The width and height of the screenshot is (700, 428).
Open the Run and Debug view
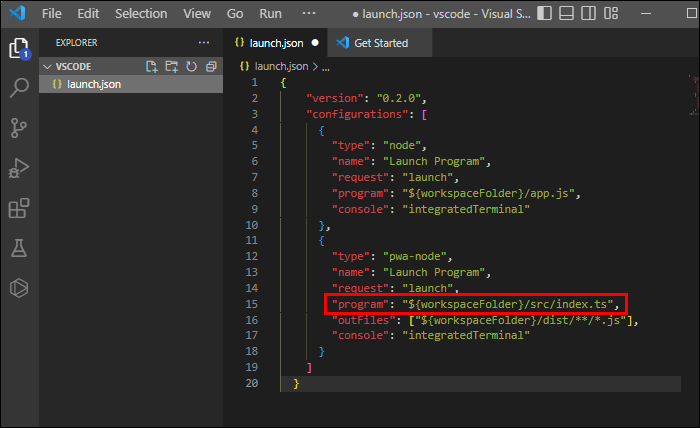click(18, 168)
